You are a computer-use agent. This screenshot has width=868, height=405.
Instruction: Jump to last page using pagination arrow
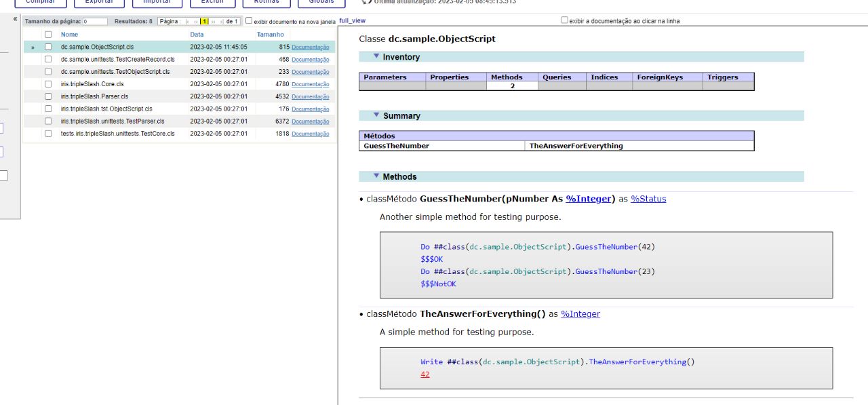220,22
